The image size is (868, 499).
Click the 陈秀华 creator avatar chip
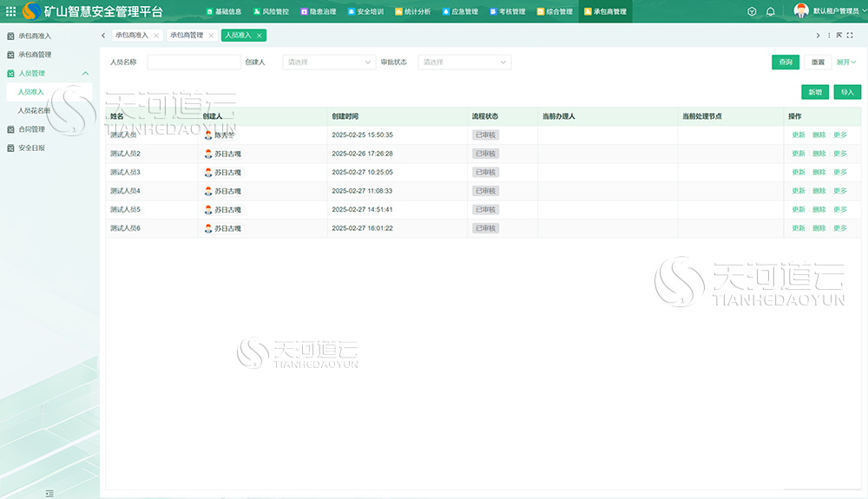[x=220, y=135]
